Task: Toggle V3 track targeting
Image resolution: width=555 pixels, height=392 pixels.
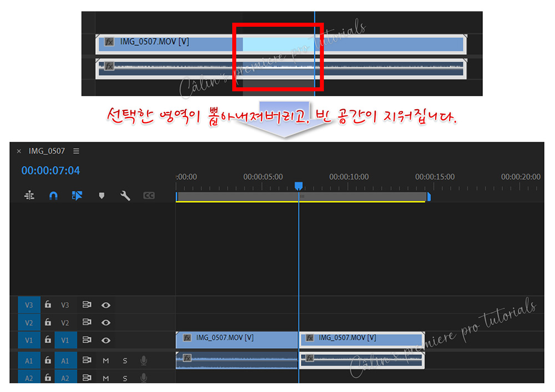Action: [65, 305]
